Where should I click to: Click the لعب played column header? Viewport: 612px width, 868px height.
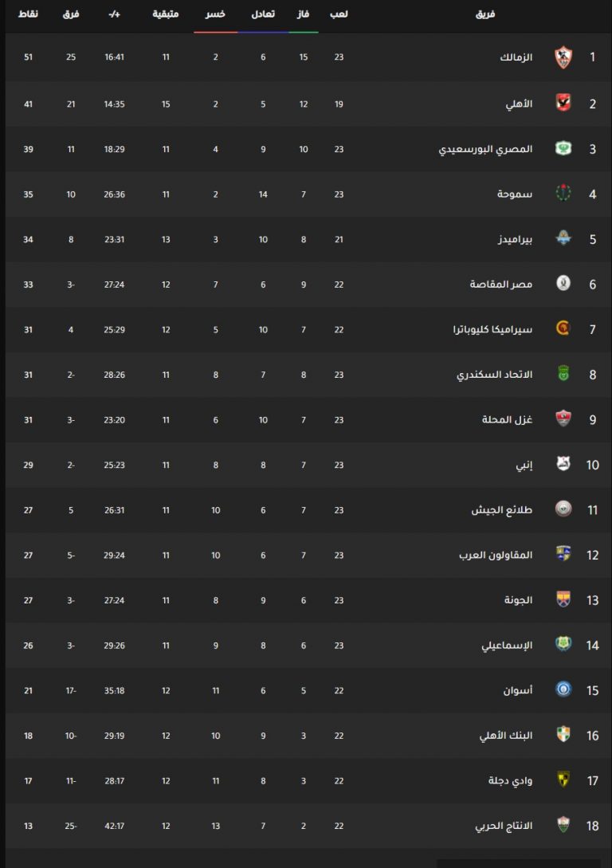click(x=339, y=14)
